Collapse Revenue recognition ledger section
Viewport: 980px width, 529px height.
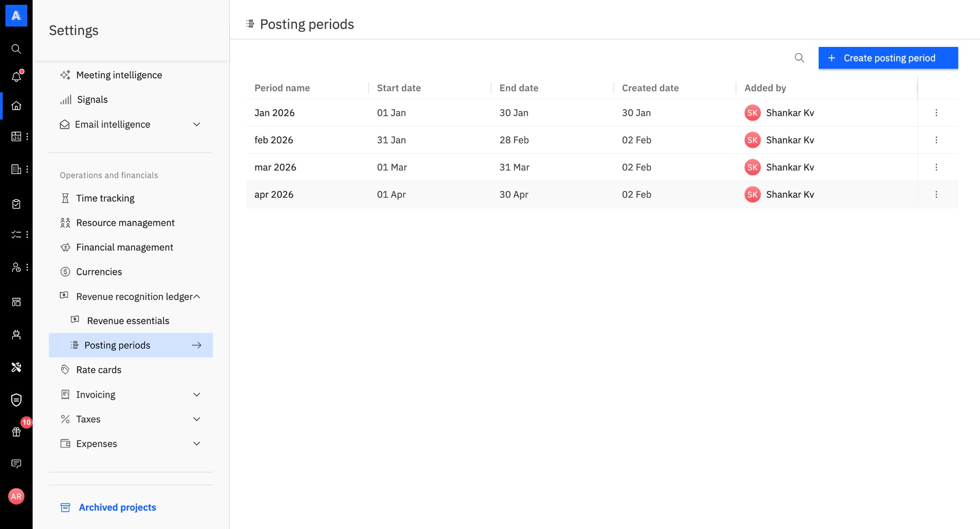click(x=196, y=297)
